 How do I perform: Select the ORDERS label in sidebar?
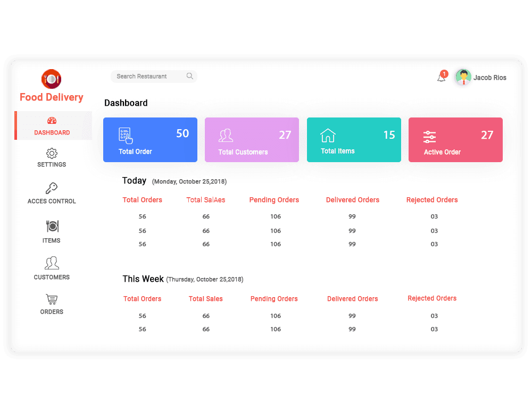(x=52, y=312)
